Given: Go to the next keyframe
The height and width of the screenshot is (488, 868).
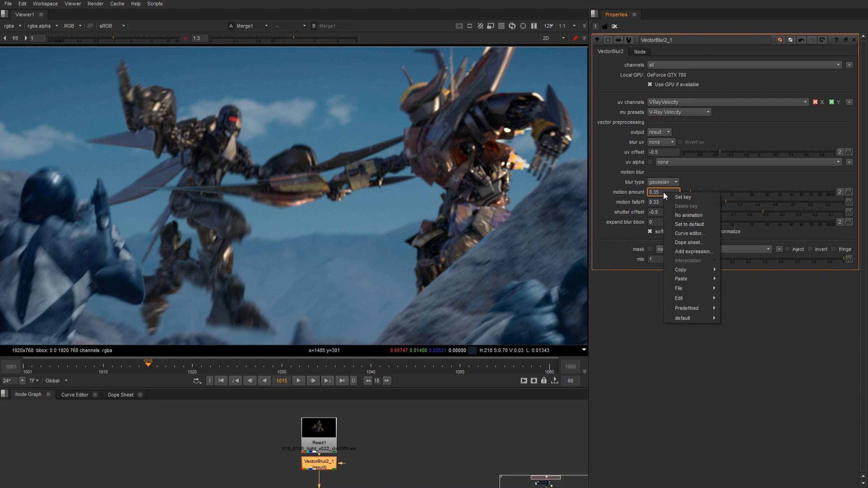Looking at the screenshot, I should point(327,381).
